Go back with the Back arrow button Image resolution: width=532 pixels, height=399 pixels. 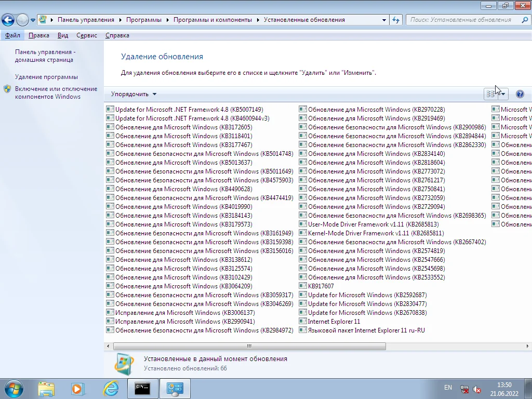8,20
